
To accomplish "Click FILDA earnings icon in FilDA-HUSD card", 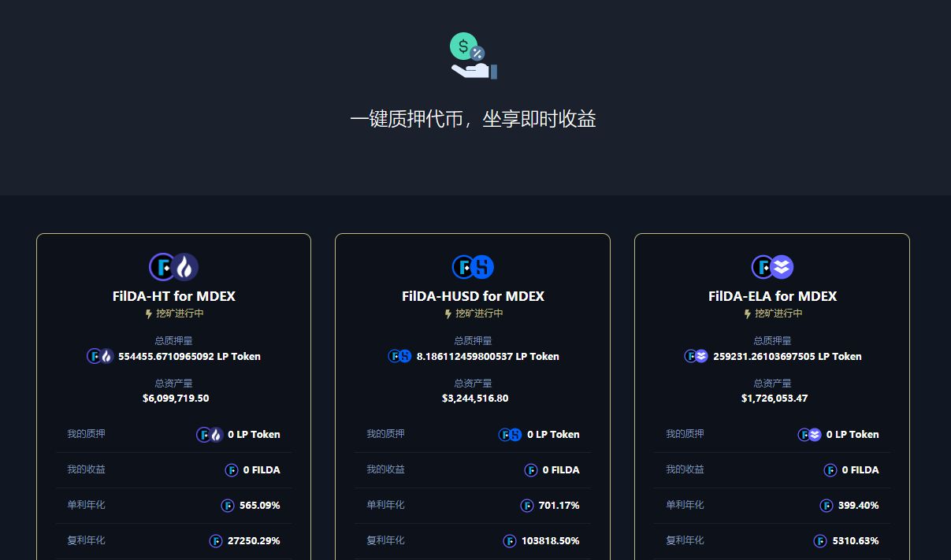I will 531,469.
